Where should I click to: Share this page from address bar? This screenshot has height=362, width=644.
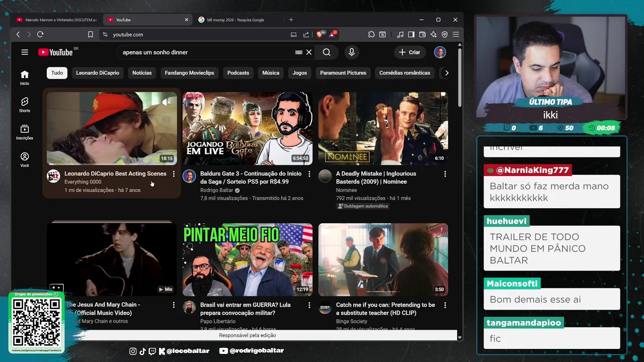[306, 34]
